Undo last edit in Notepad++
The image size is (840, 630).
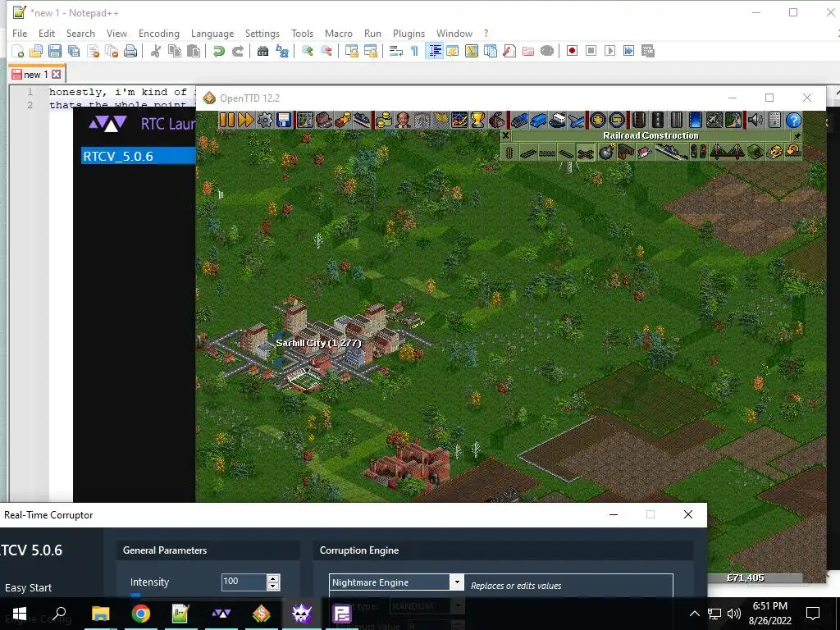[x=218, y=51]
